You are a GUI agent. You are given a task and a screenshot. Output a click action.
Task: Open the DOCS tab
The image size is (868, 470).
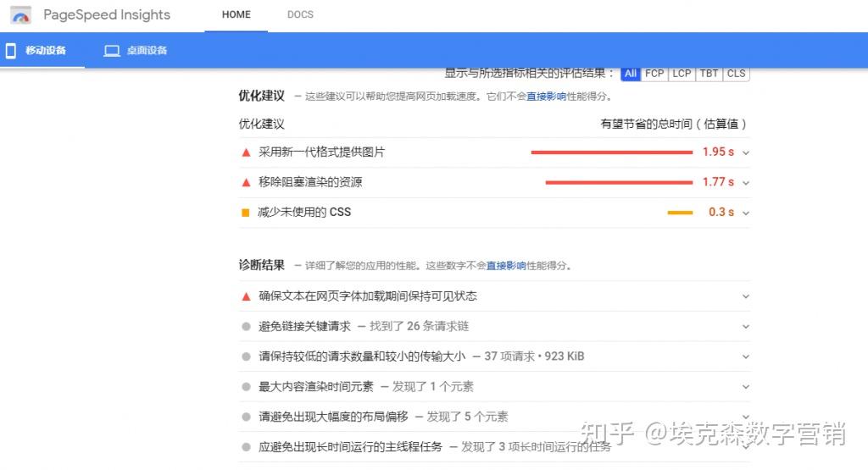pyautogui.click(x=300, y=14)
